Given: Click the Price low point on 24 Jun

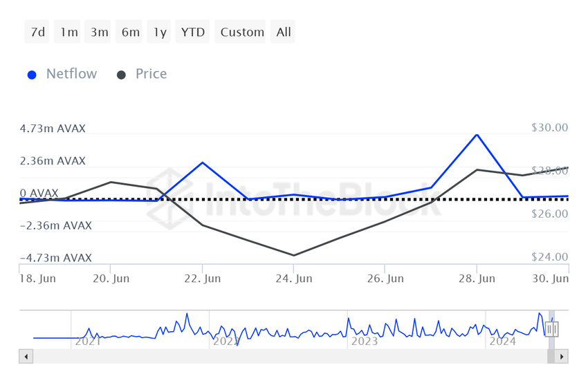Looking at the screenshot, I should click(294, 255).
